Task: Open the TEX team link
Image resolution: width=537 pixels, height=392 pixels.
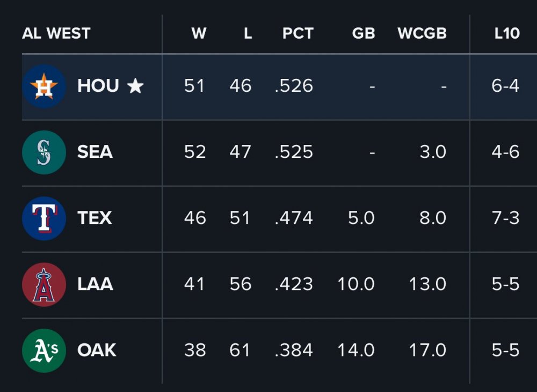Action: 95,218
